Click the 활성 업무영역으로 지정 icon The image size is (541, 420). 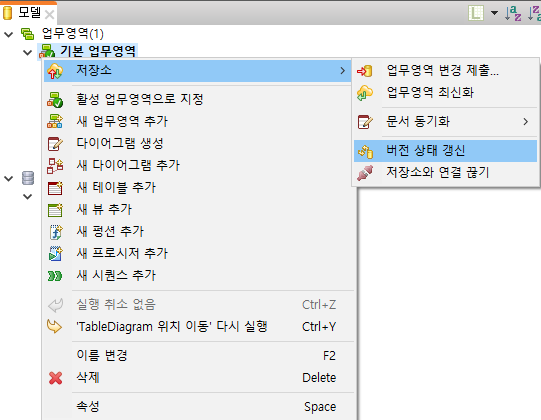click(x=55, y=100)
